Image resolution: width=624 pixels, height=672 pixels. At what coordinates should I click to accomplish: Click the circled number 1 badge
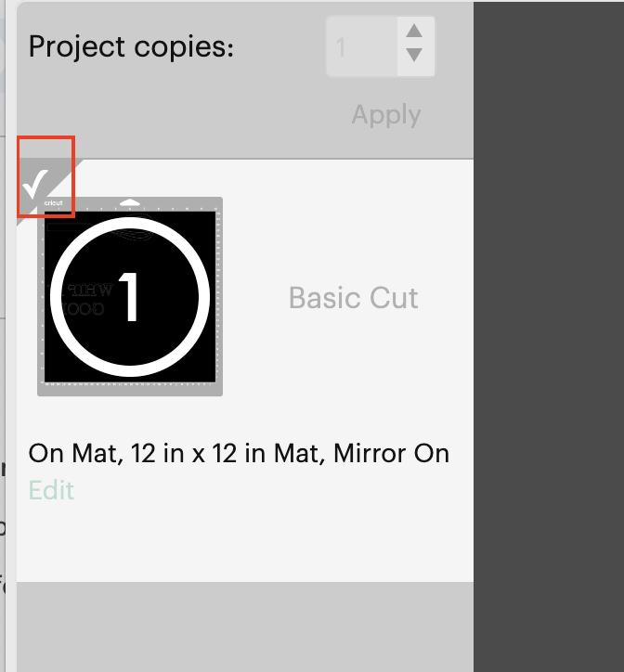coord(130,297)
